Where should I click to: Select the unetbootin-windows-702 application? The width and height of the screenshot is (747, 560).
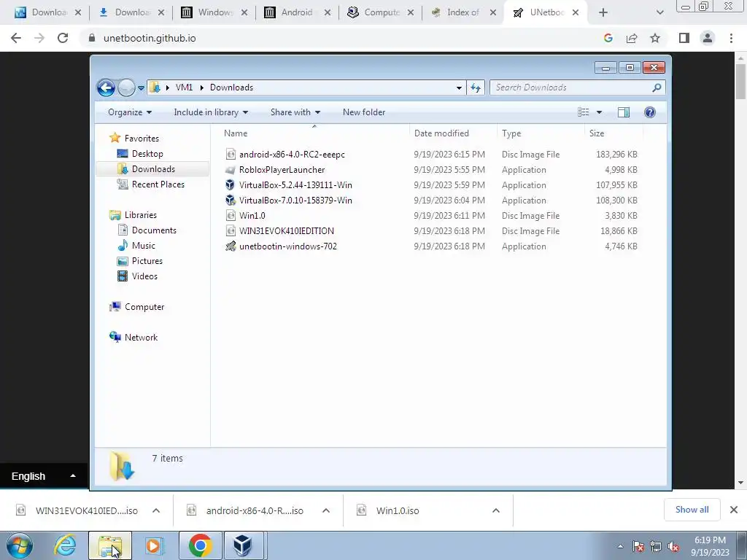[x=287, y=246]
